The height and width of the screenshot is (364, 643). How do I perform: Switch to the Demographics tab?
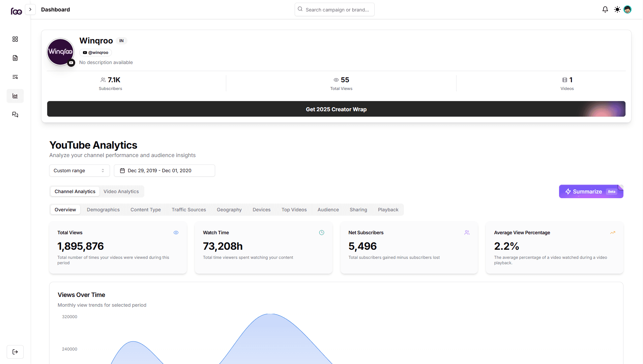(x=103, y=210)
